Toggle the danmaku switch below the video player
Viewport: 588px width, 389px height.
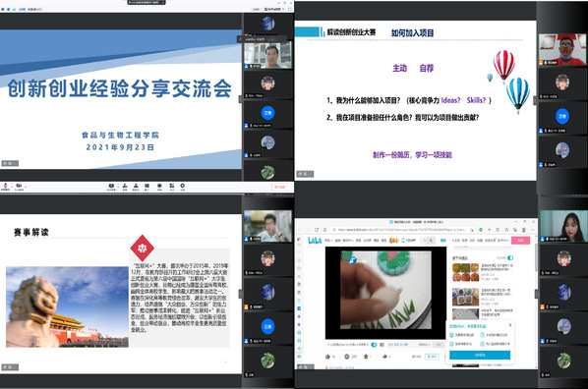click(374, 345)
